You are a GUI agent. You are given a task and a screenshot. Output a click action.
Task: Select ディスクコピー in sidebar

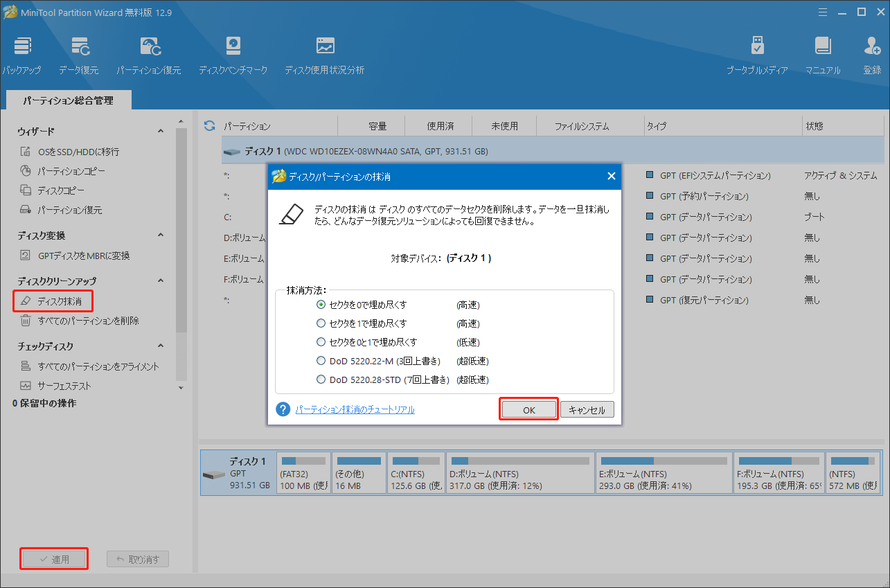coord(53,190)
